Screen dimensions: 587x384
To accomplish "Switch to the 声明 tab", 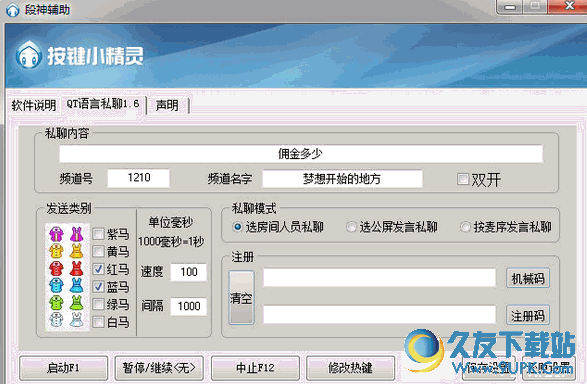I will tap(167, 105).
